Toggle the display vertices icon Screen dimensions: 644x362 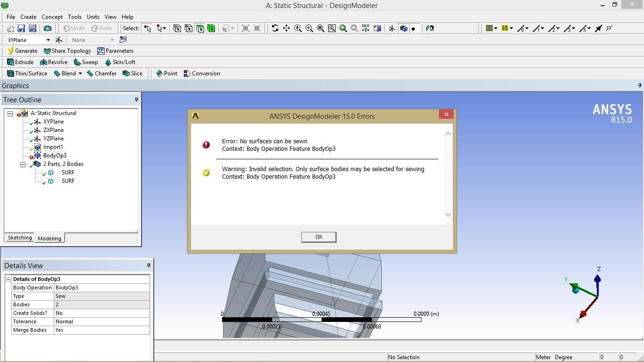[610, 28]
